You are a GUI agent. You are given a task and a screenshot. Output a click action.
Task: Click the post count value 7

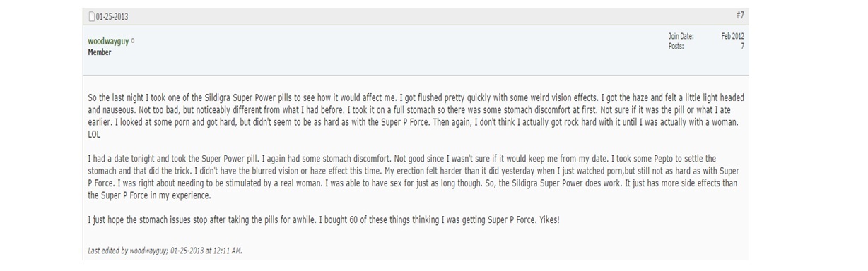click(742, 46)
